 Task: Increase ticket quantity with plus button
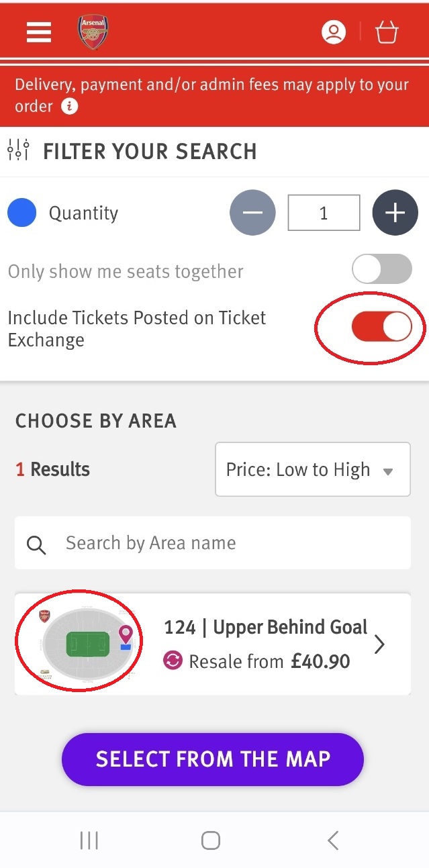click(x=395, y=213)
